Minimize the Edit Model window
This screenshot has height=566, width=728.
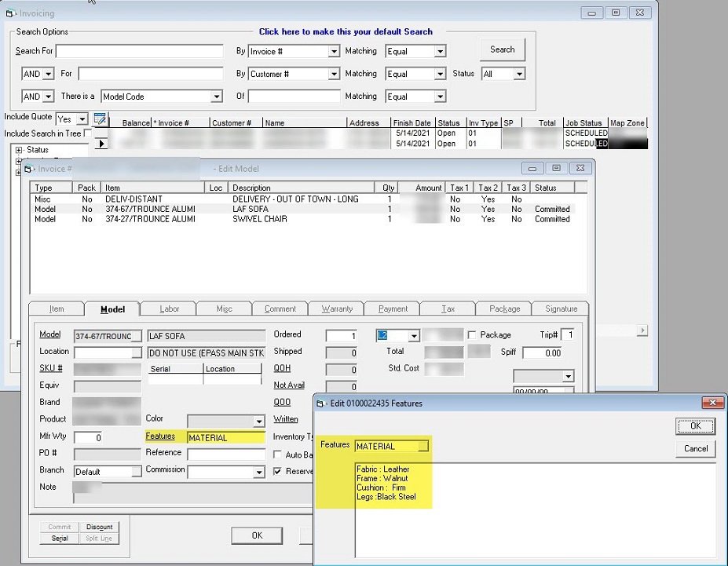coord(532,168)
